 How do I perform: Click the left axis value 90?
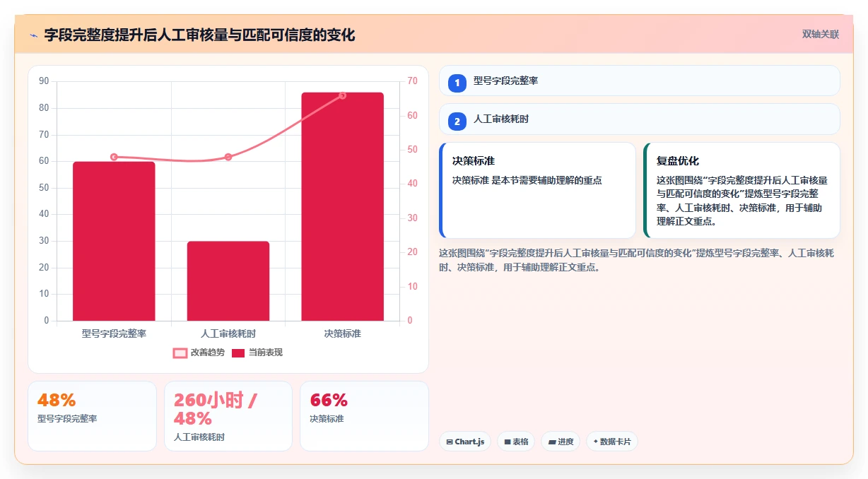click(x=44, y=81)
